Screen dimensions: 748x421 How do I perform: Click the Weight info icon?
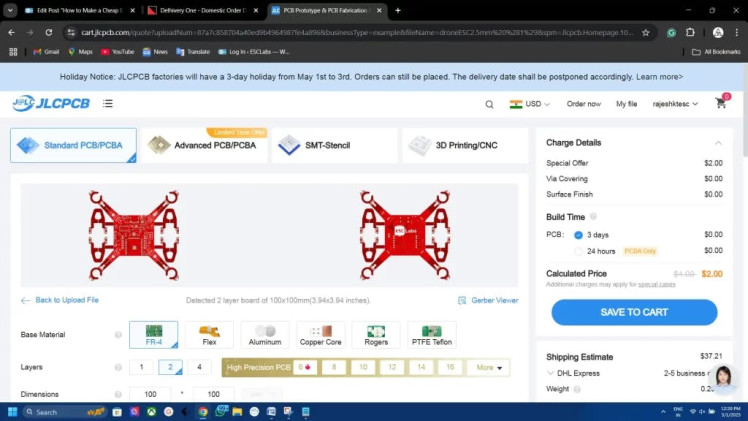pyautogui.click(x=577, y=389)
